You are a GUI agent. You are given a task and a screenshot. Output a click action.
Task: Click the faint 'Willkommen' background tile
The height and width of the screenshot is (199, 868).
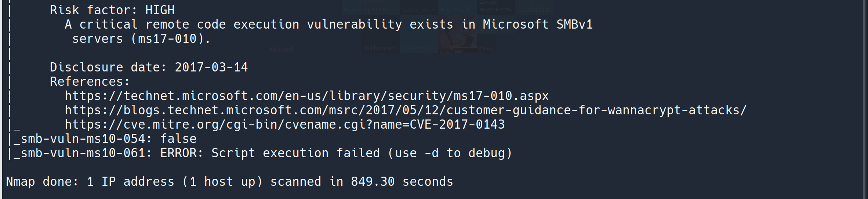[x=380, y=48]
